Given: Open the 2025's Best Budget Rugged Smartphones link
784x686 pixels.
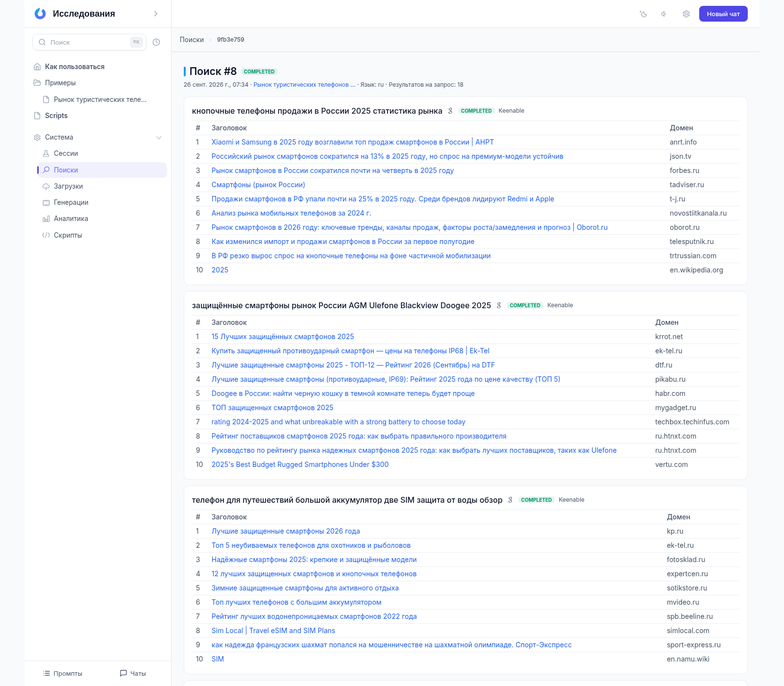Looking at the screenshot, I should click(300, 465).
